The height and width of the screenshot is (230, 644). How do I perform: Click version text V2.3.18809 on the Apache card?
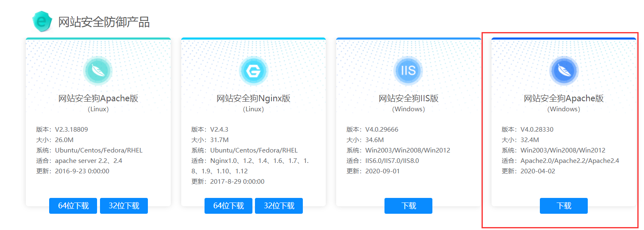[x=71, y=130]
